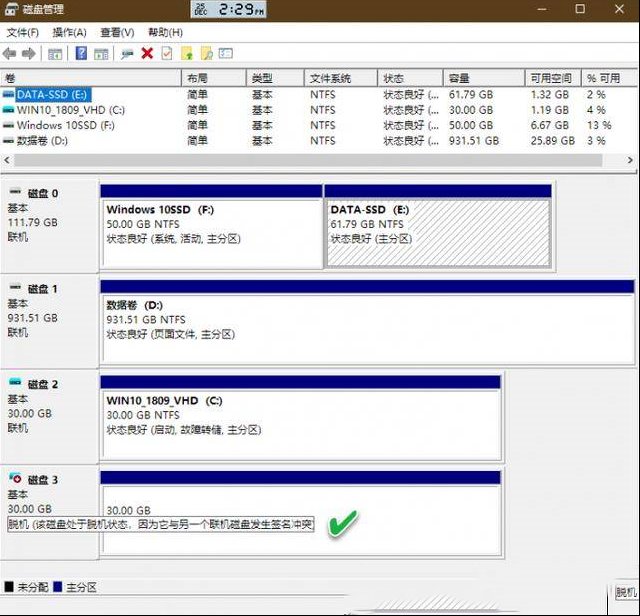Click the folder with green arrow icon
The width and height of the screenshot is (640, 616).
(x=187, y=53)
